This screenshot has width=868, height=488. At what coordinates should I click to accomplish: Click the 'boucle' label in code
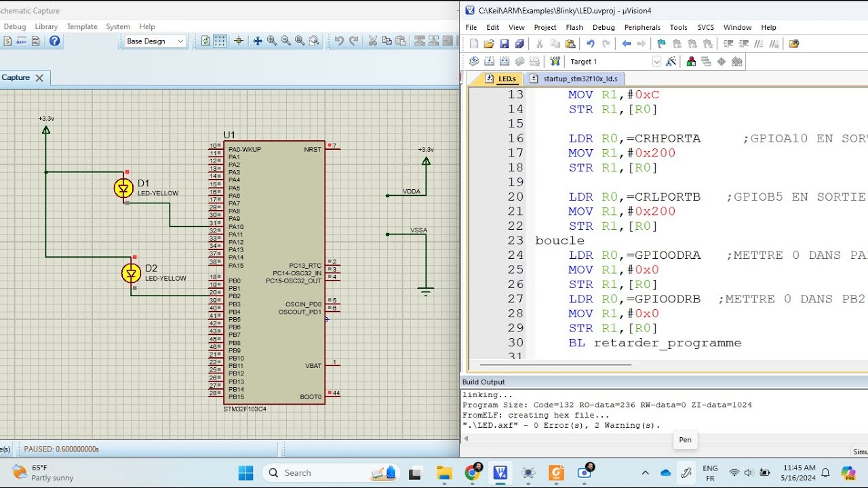tap(559, 241)
